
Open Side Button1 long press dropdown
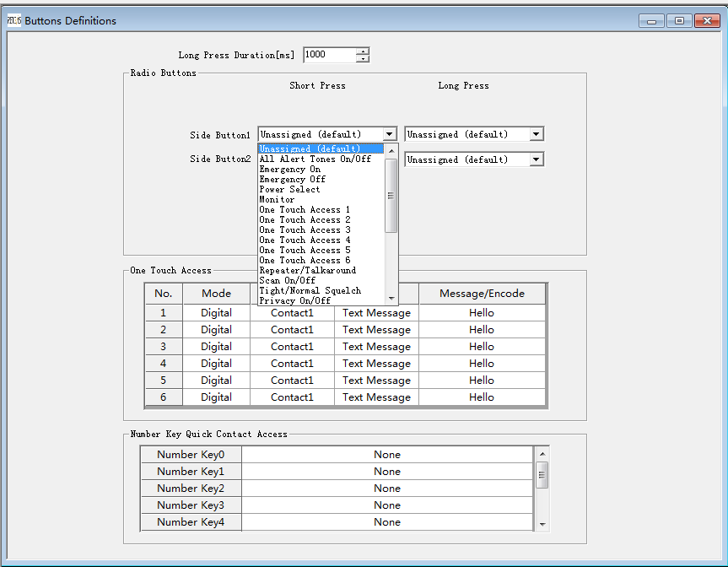pos(536,134)
